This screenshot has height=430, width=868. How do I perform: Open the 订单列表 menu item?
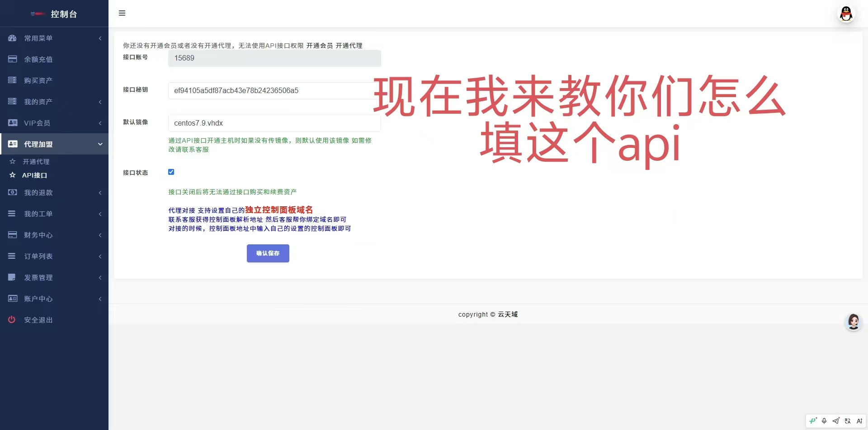(54, 256)
